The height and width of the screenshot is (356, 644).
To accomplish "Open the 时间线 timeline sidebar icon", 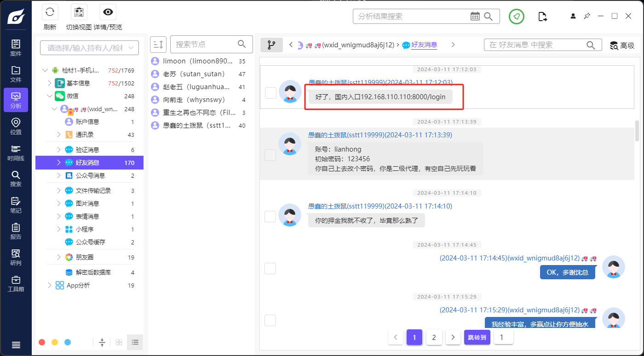I will (x=16, y=153).
